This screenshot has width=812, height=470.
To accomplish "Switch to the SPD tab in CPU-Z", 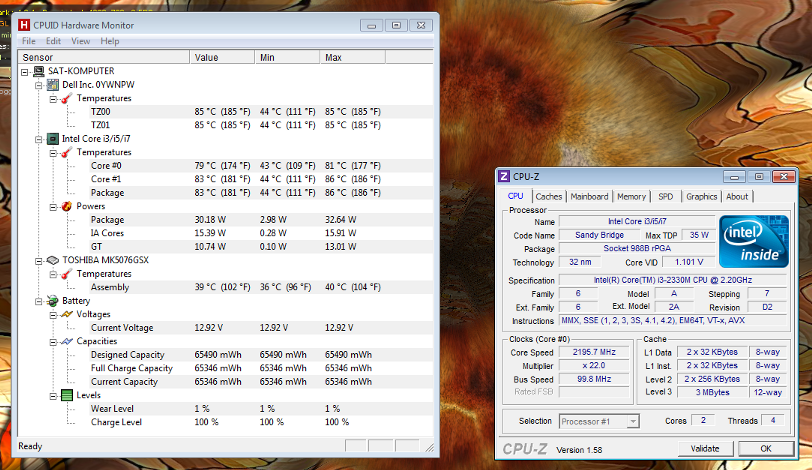I will click(665, 197).
